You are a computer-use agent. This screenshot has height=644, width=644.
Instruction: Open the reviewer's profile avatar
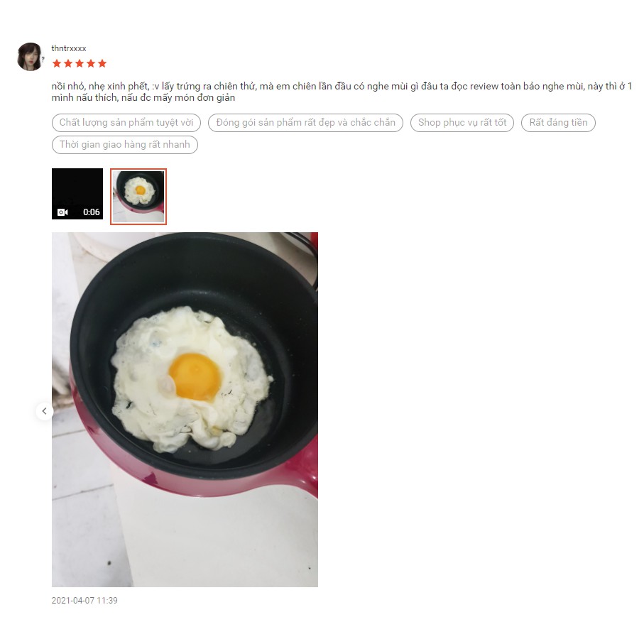coord(30,57)
